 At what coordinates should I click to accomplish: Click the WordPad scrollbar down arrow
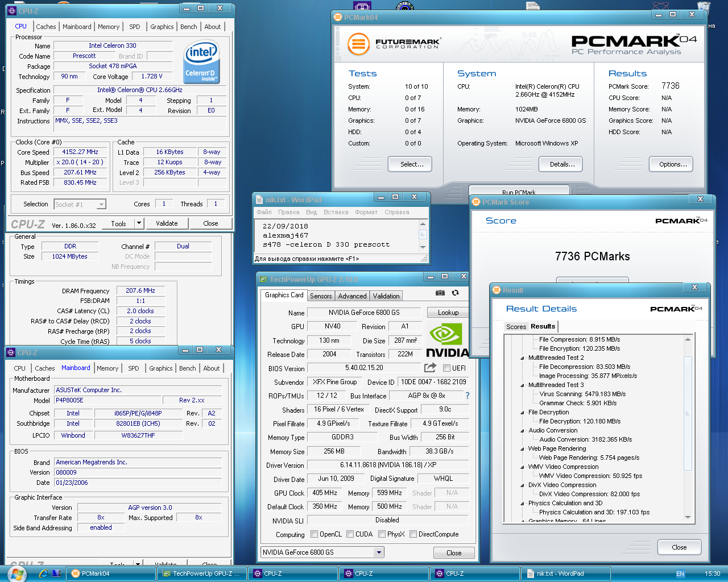[x=423, y=247]
